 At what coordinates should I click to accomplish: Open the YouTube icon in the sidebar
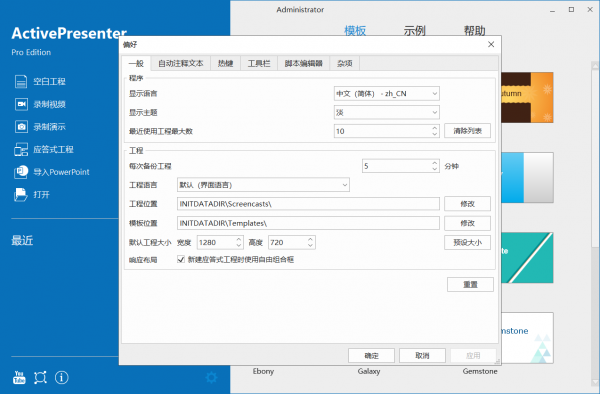[x=19, y=378]
